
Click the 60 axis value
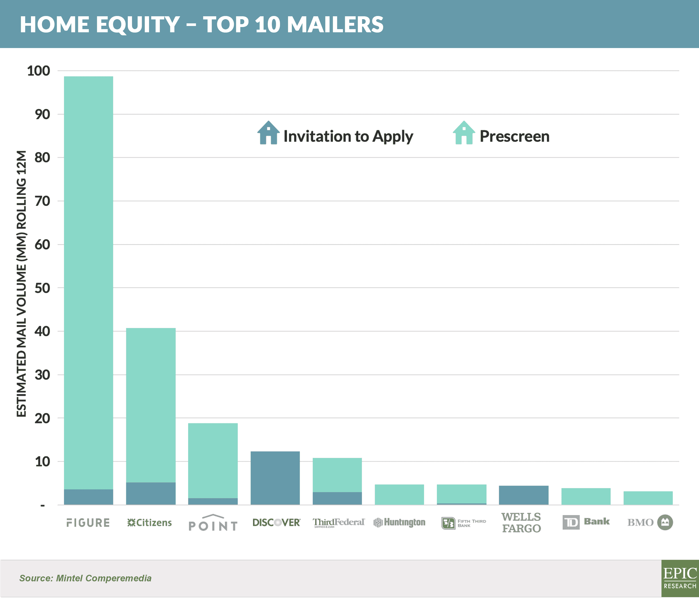coord(43,245)
